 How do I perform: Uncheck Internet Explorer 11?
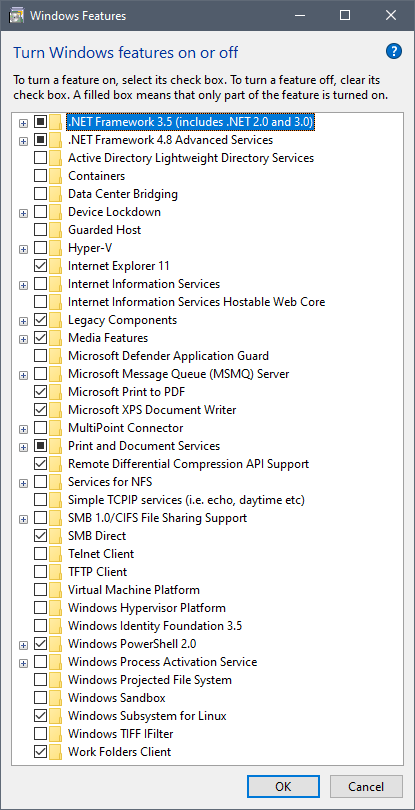pyautogui.click(x=40, y=266)
